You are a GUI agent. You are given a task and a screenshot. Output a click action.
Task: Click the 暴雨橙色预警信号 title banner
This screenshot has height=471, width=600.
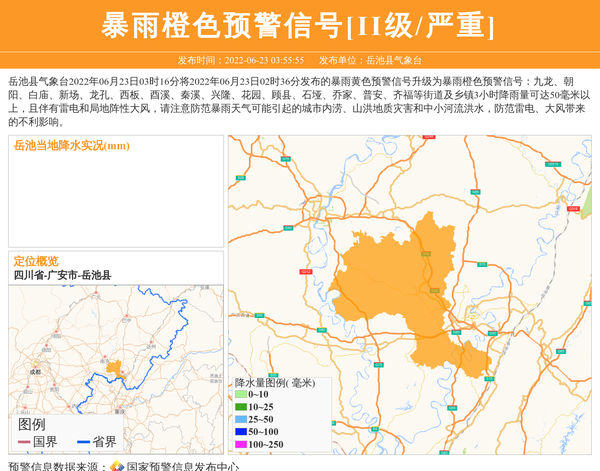click(299, 25)
